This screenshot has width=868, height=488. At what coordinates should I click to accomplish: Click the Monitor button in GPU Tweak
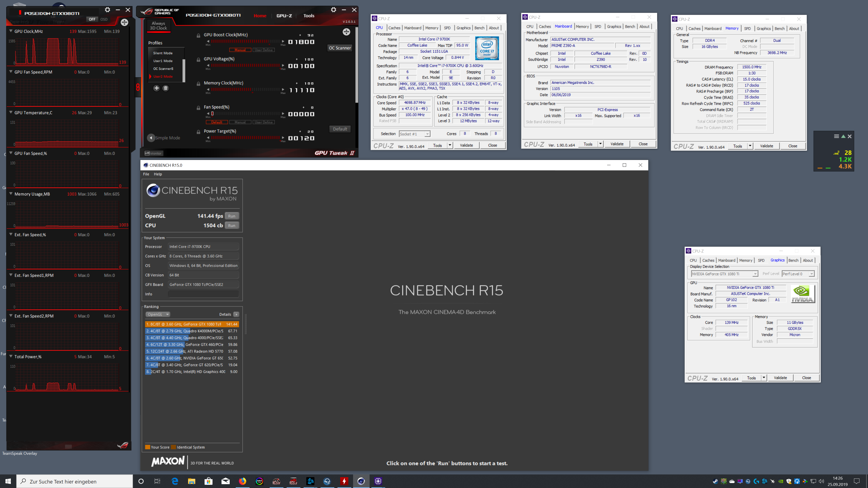tap(153, 153)
